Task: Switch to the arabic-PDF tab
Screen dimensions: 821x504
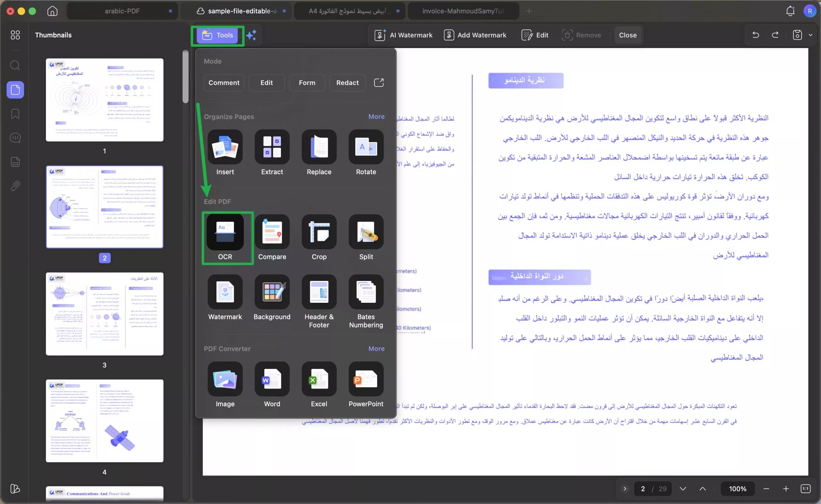Action: click(x=123, y=11)
